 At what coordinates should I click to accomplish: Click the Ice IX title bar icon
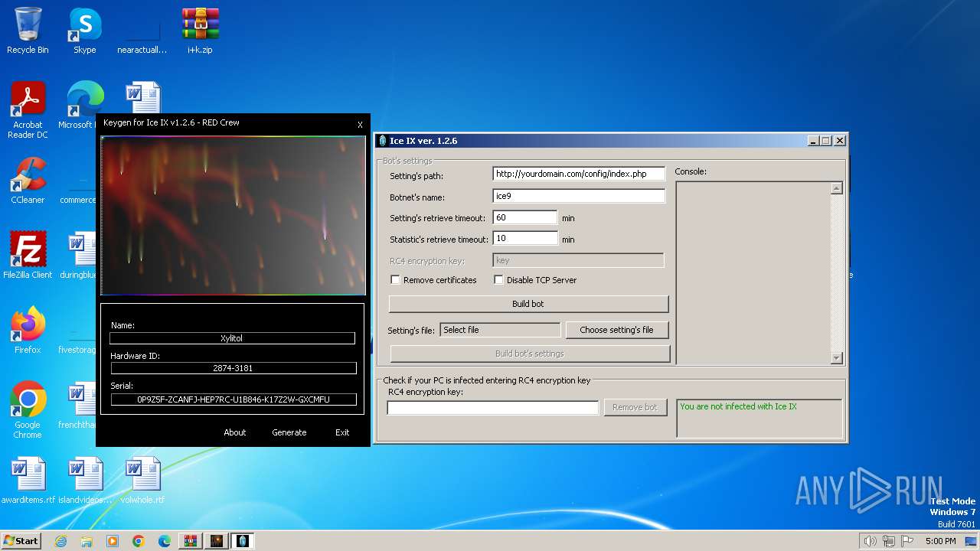point(383,141)
